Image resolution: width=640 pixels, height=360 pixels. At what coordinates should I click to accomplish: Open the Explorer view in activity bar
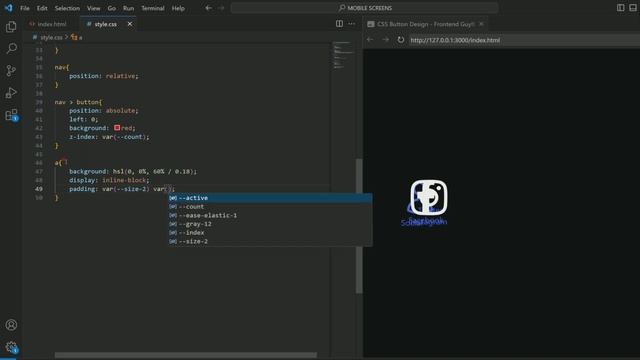(11, 27)
